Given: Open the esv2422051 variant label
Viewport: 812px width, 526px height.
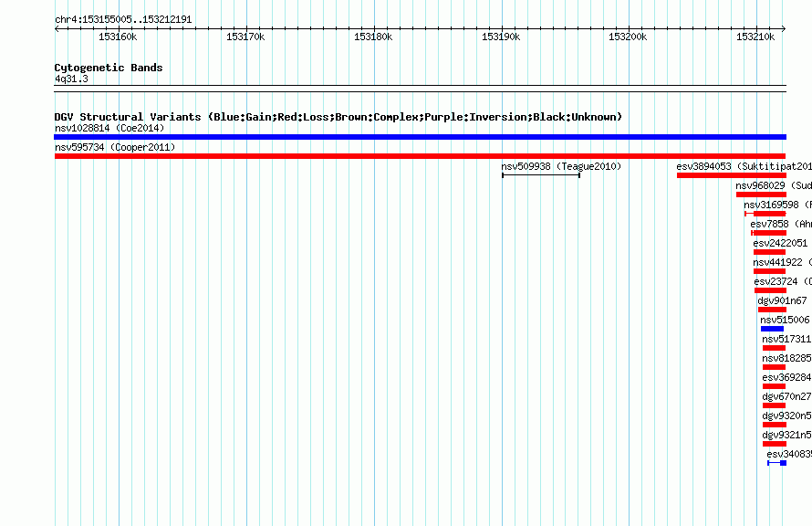Looking at the screenshot, I should (780, 243).
